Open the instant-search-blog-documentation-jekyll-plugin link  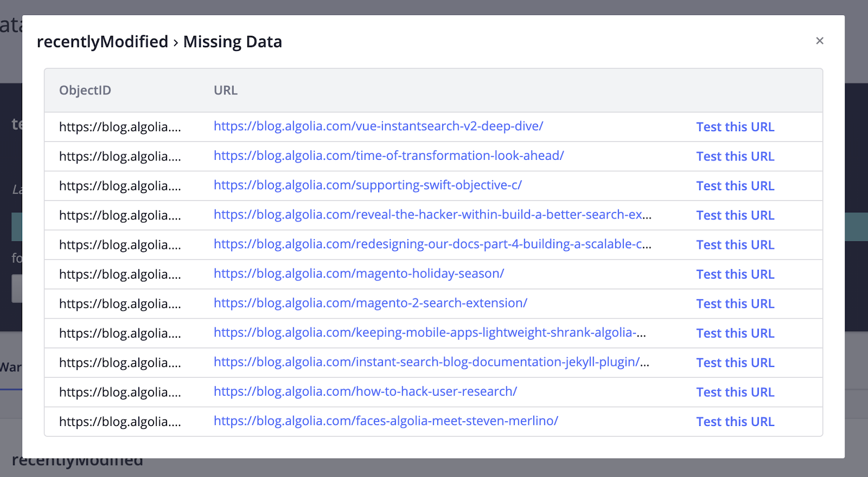(431, 362)
